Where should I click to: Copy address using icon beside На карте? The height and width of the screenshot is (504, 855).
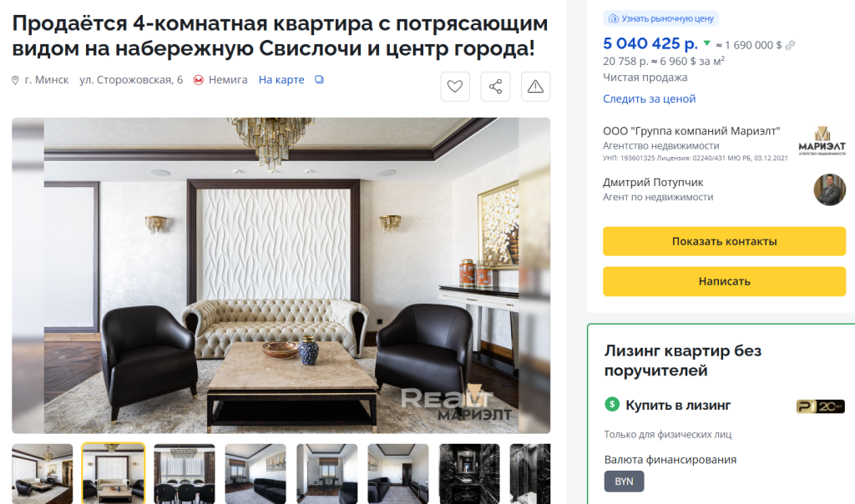click(320, 79)
